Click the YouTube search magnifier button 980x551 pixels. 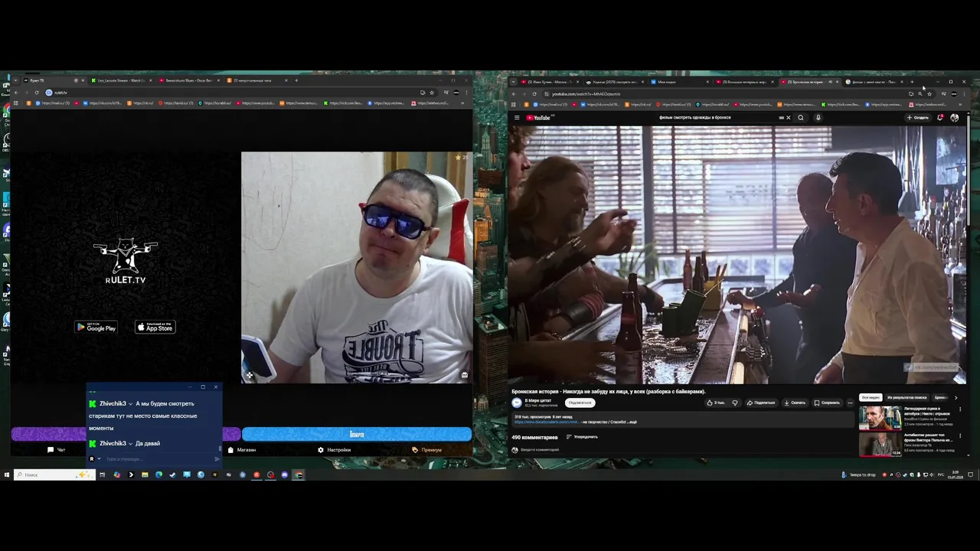coord(801,118)
